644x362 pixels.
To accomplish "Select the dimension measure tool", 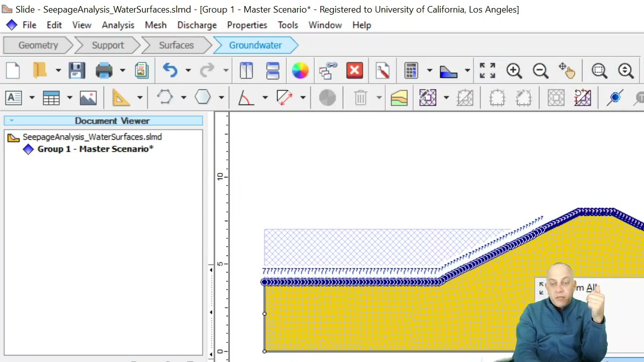I will click(x=284, y=98).
